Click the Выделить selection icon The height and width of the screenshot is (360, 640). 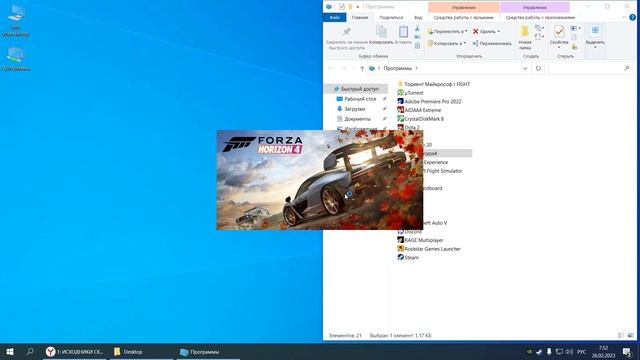[x=595, y=31]
